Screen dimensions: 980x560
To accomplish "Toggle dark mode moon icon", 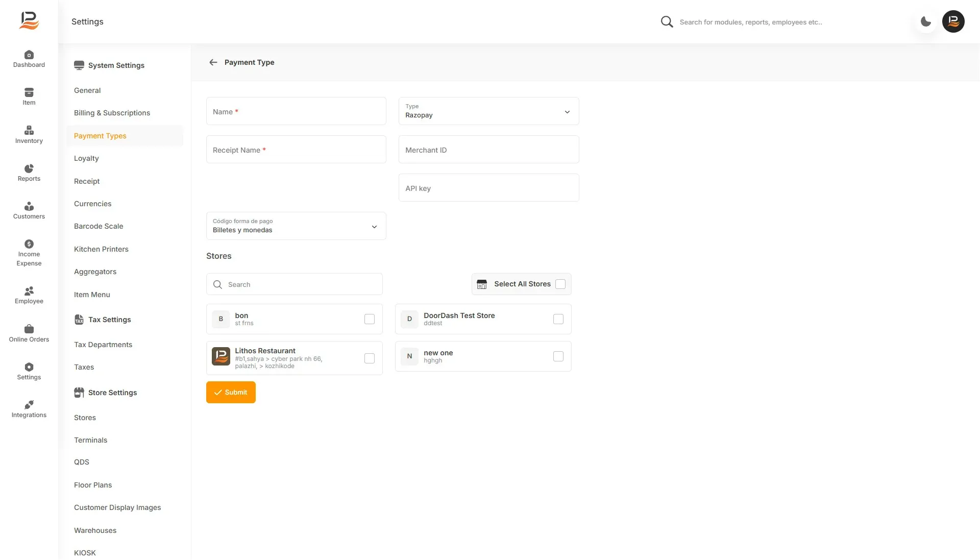I will pyautogui.click(x=926, y=21).
